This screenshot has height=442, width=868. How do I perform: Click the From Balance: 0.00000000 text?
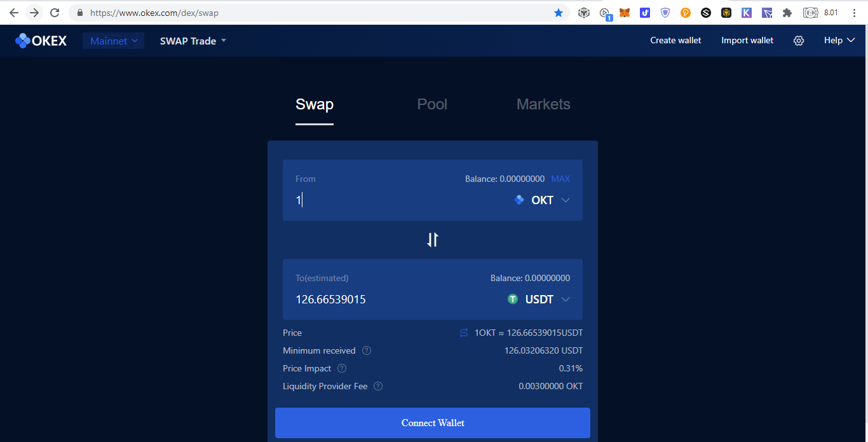505,179
